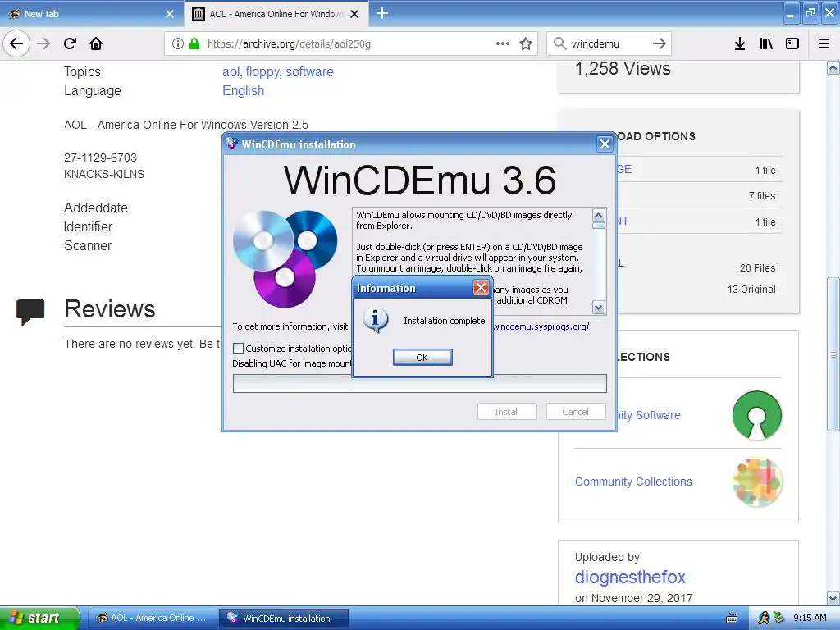Click the WinCDEmu discs logo image
Screen dimensions: 840x630
click(x=285, y=258)
